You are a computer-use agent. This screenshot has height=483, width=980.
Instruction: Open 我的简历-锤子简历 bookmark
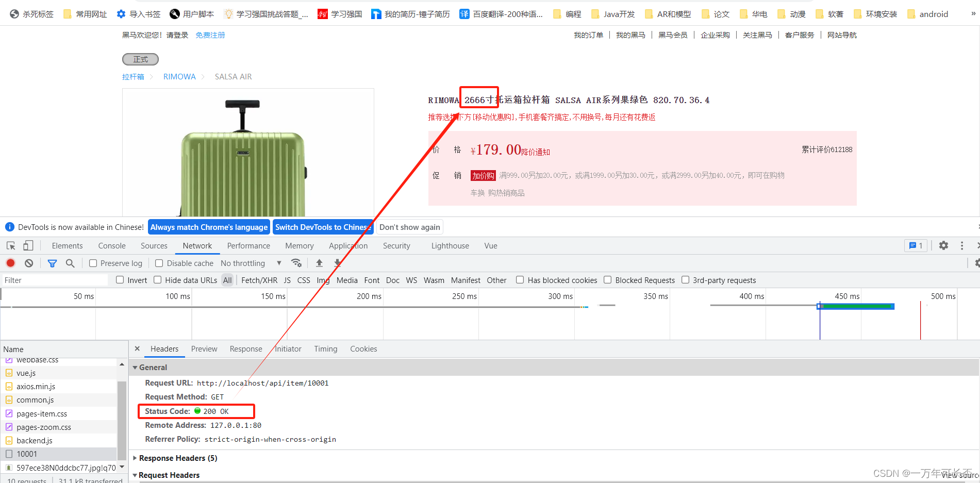410,14
